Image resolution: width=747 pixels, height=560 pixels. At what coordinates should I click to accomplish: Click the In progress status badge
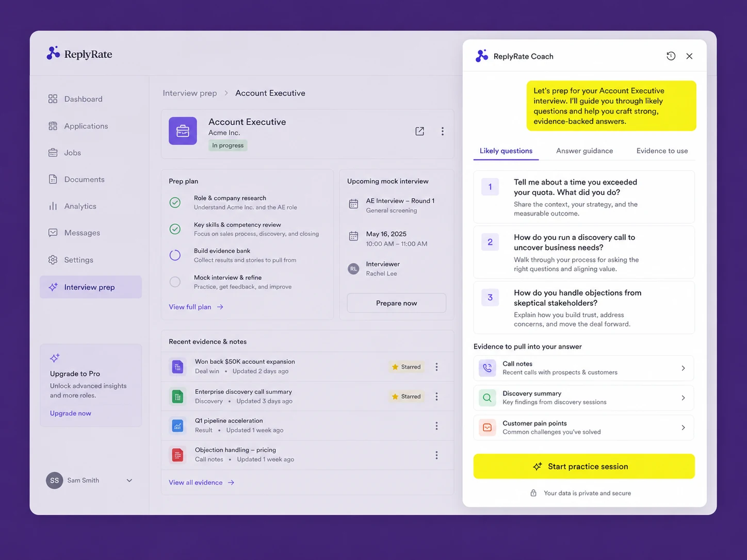click(228, 145)
